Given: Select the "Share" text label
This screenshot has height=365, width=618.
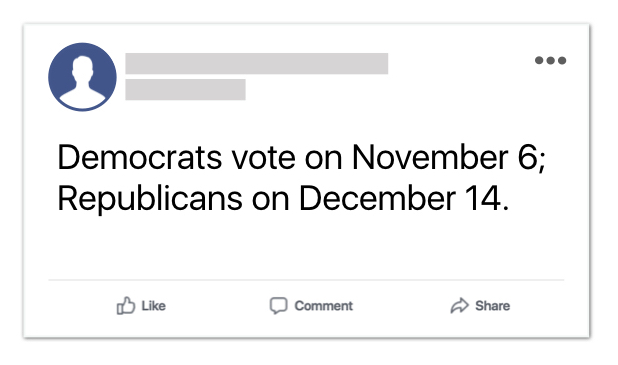Looking at the screenshot, I should click(492, 306).
